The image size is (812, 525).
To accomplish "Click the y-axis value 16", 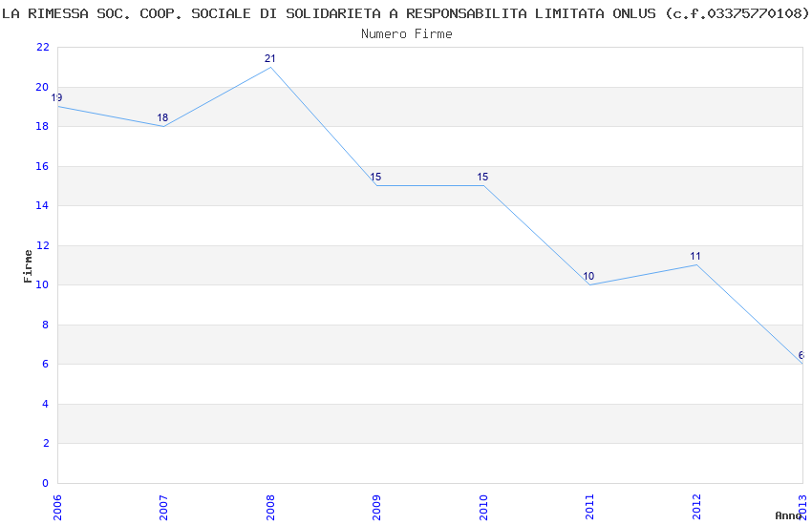I will coord(42,166).
